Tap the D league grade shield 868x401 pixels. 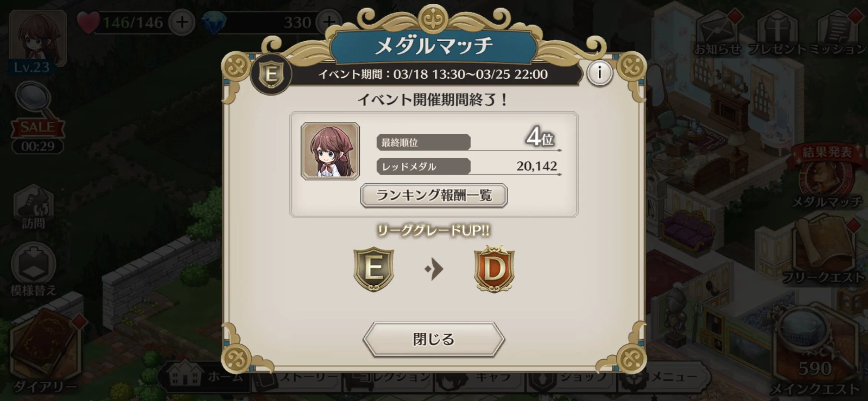pos(494,269)
